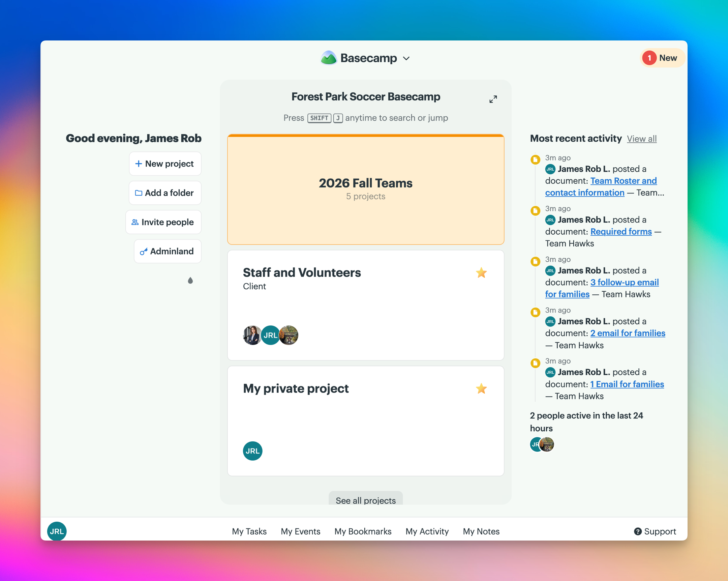Image resolution: width=728 pixels, height=581 pixels.
Task: Open 1 Email for families link
Action: coord(627,384)
